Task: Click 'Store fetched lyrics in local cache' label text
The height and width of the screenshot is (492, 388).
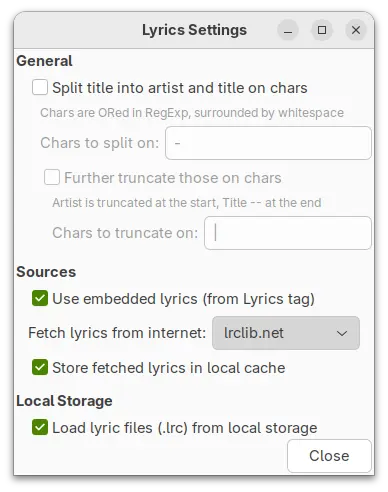Action: (169, 368)
